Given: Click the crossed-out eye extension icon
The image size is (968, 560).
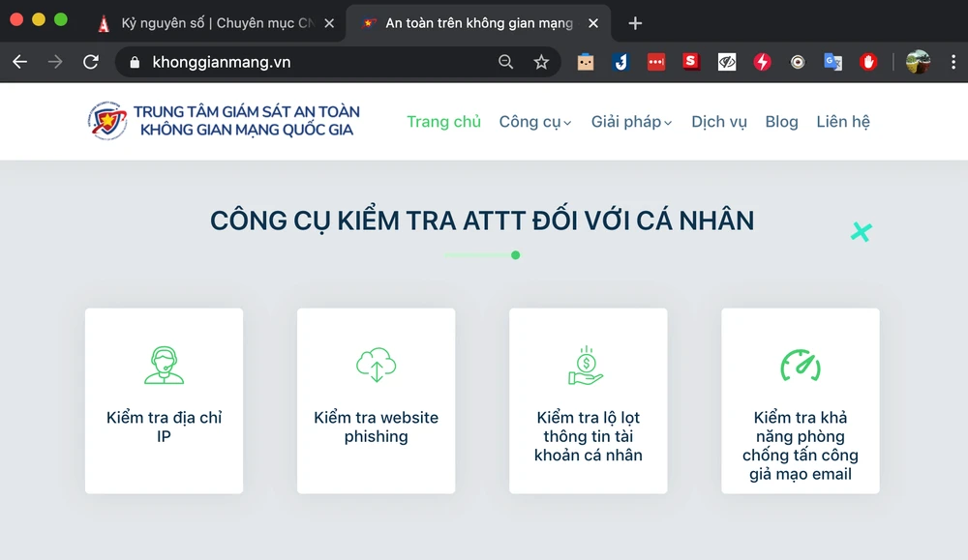Looking at the screenshot, I should tap(727, 62).
